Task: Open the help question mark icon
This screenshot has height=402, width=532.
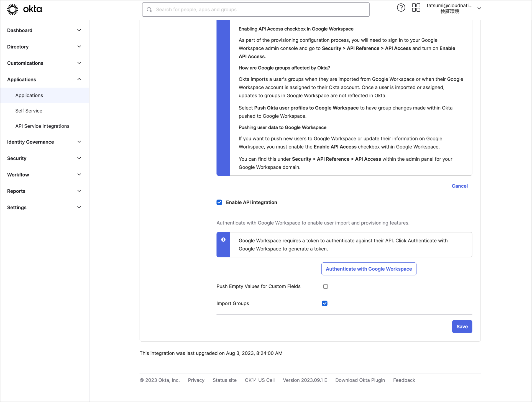Action: pos(401,7)
